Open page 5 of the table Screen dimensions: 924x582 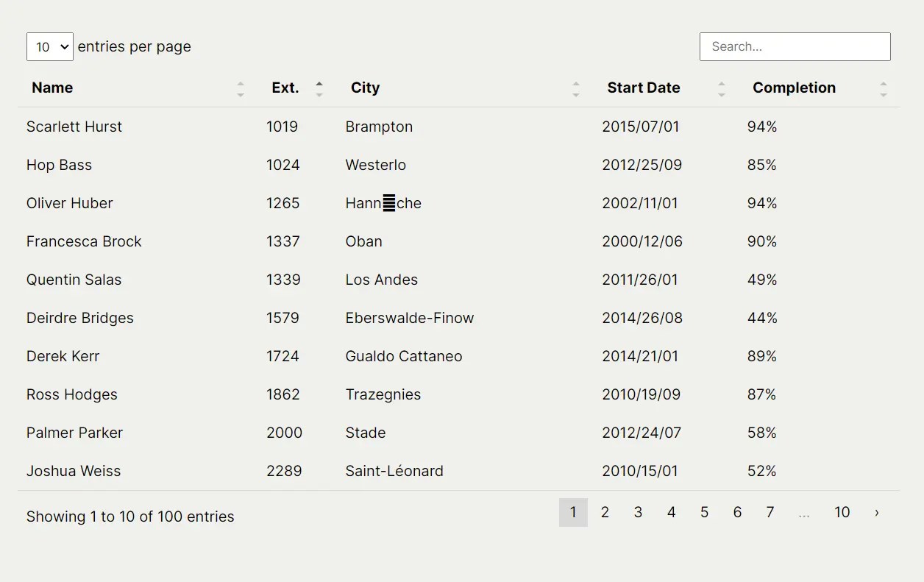pos(704,512)
